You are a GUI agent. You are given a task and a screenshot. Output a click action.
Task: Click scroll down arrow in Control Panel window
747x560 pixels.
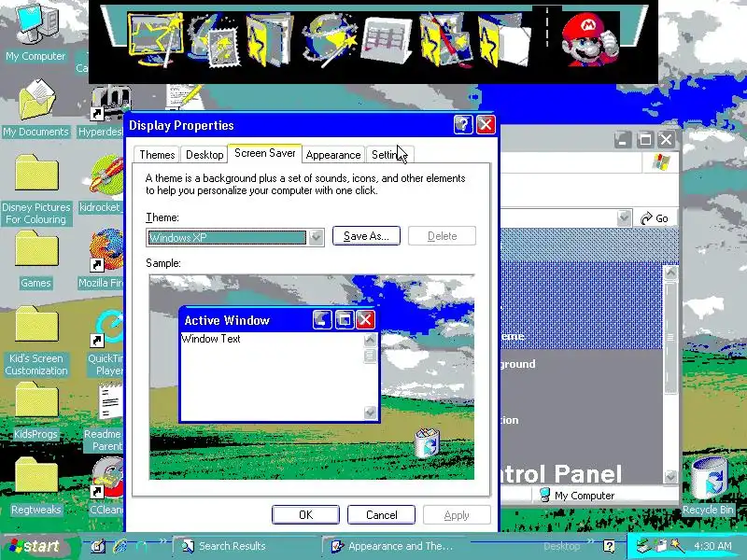[x=670, y=476]
